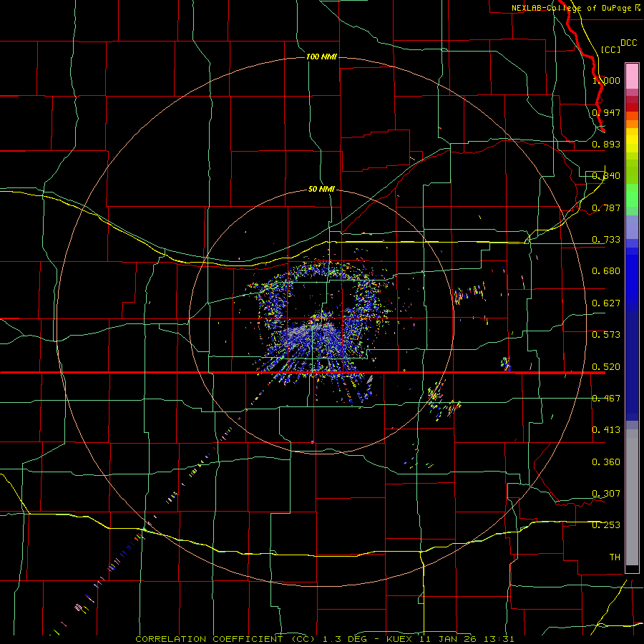Click the 0.680 legend value
The image size is (644, 644).
(x=606, y=271)
